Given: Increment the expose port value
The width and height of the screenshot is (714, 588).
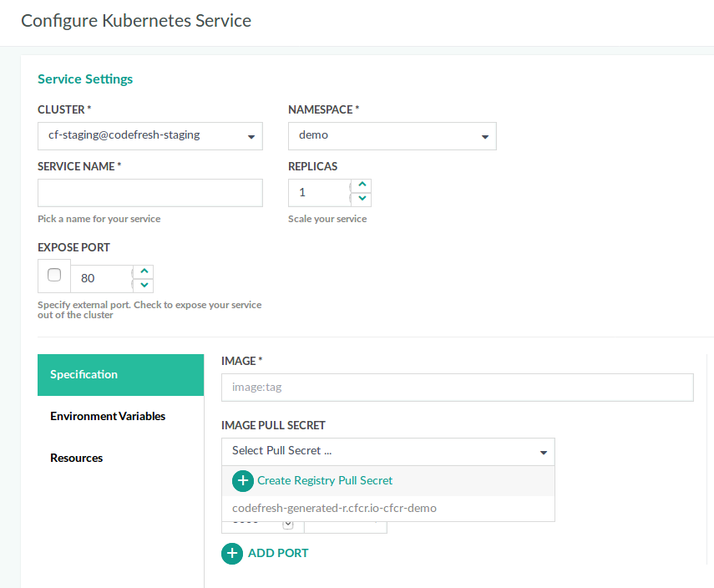Looking at the screenshot, I should click(144, 271).
